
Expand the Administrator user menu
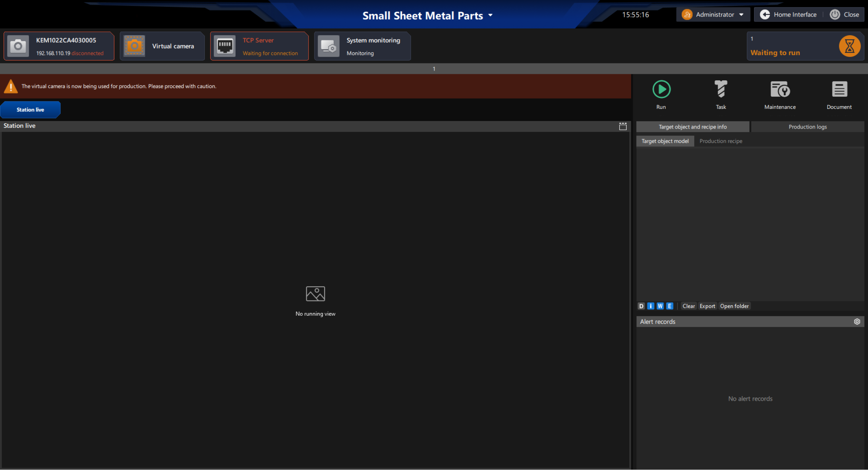point(741,14)
